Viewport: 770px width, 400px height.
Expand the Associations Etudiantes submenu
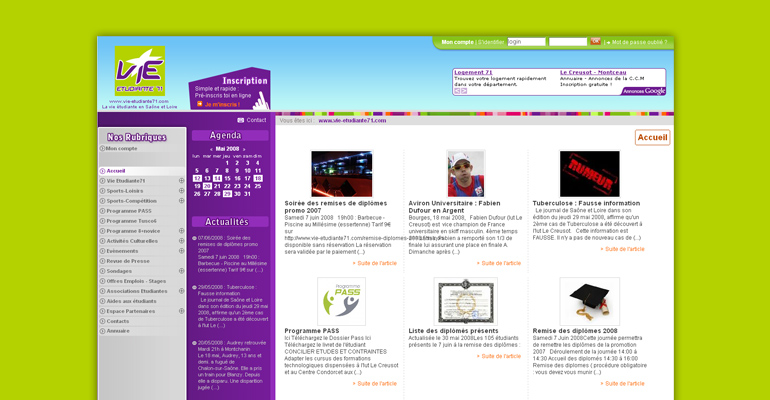[181, 291]
